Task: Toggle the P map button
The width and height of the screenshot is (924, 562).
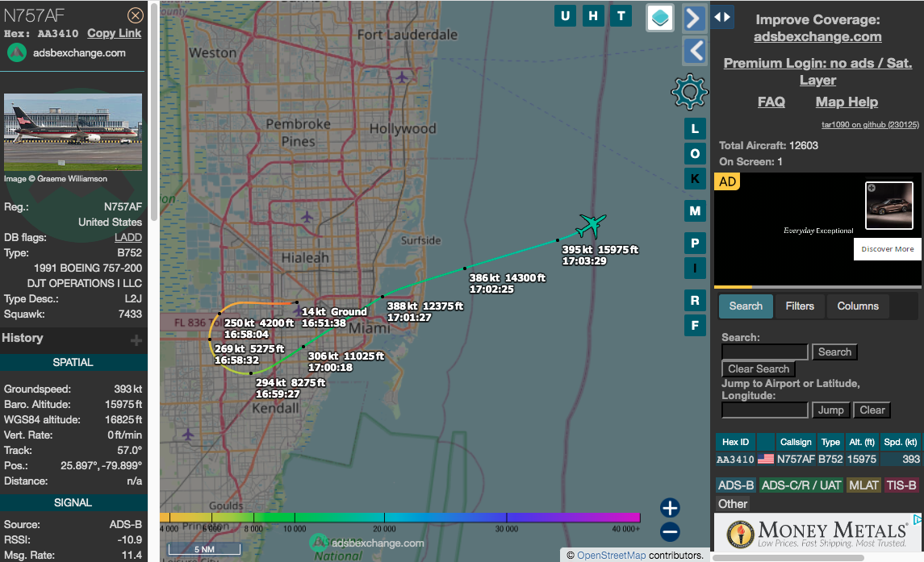Action: tap(695, 244)
